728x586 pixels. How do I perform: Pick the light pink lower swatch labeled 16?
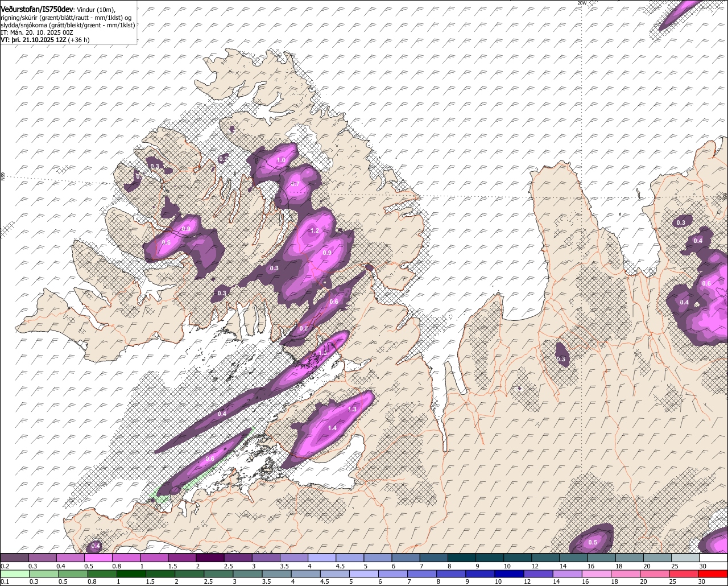(x=597, y=573)
